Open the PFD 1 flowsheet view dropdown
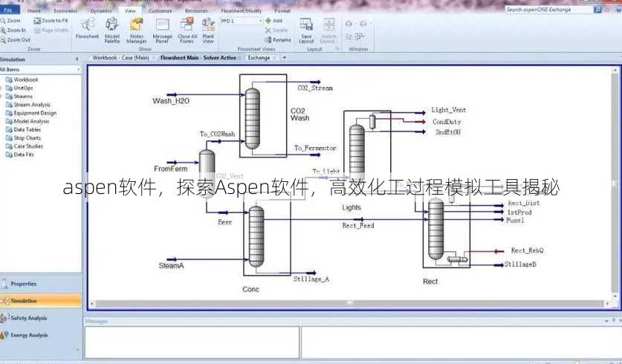622x364 pixels. (x=260, y=21)
